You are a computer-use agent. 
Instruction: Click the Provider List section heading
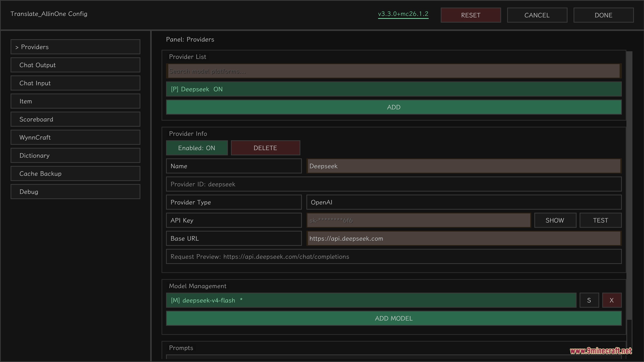tap(187, 57)
